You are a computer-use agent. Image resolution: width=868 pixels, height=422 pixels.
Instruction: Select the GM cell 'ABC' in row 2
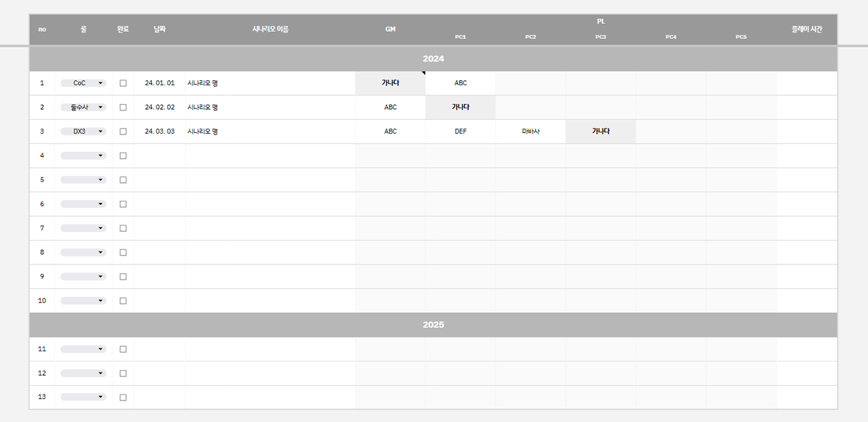(391, 107)
